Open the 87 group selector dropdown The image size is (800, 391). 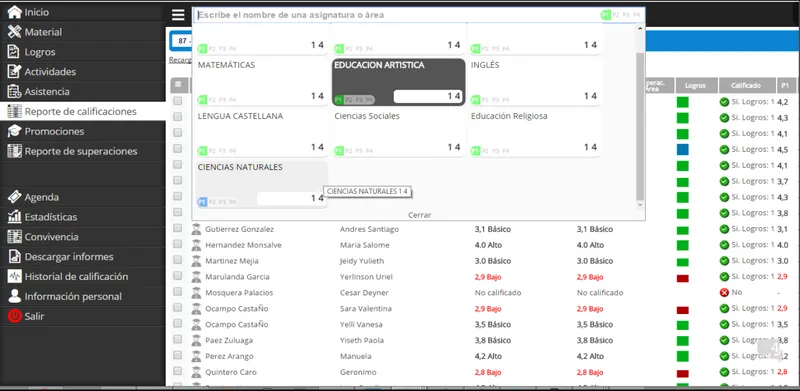click(181, 41)
